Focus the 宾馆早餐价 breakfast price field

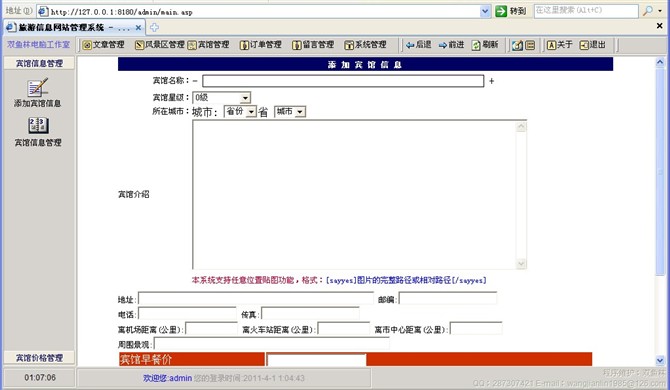click(x=317, y=360)
